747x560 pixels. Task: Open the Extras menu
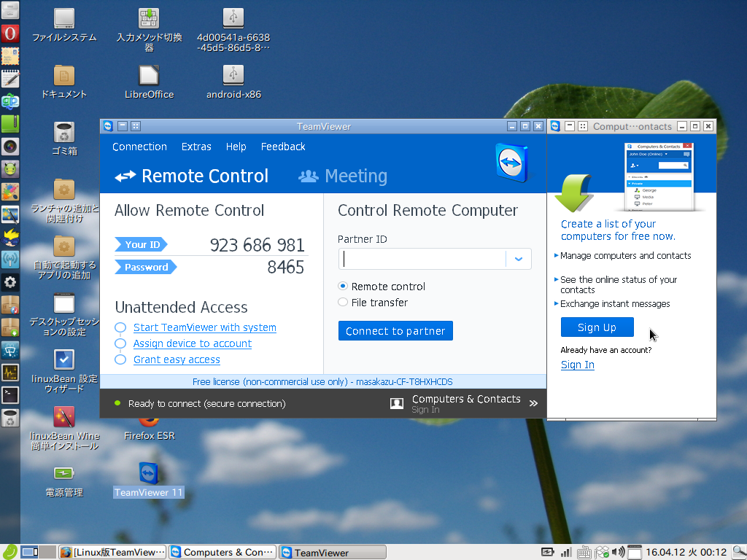pos(196,147)
